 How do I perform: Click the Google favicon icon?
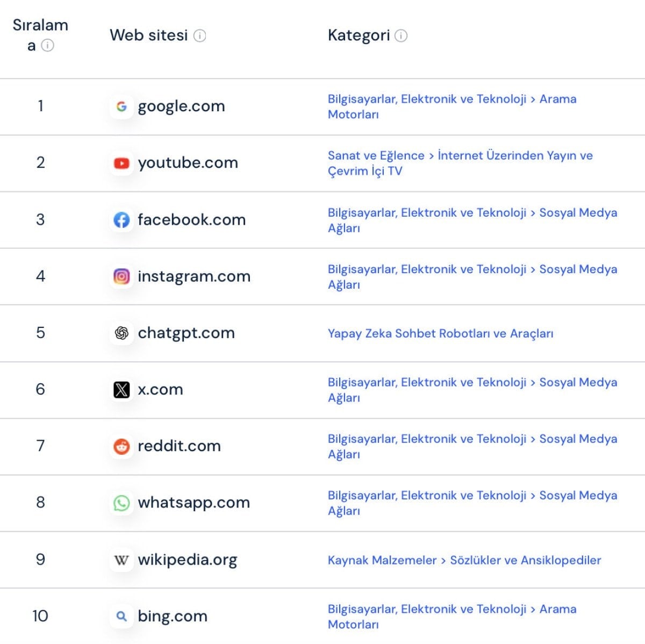coord(121,106)
